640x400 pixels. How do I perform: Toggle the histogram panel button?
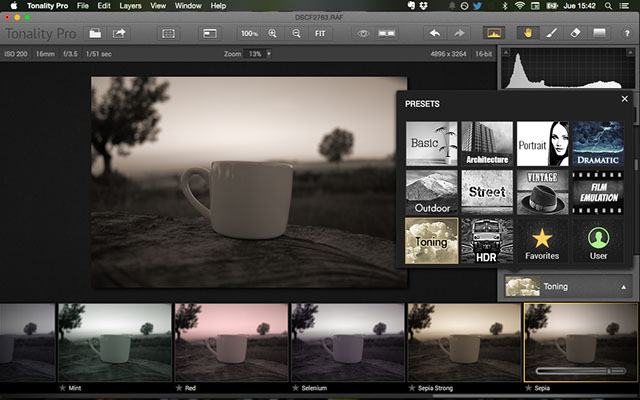pos(492,33)
